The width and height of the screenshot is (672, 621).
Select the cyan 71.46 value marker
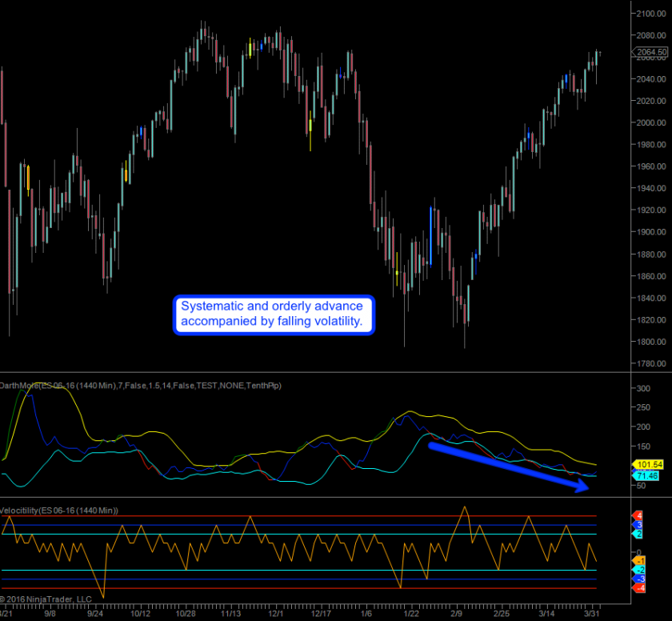[648, 475]
